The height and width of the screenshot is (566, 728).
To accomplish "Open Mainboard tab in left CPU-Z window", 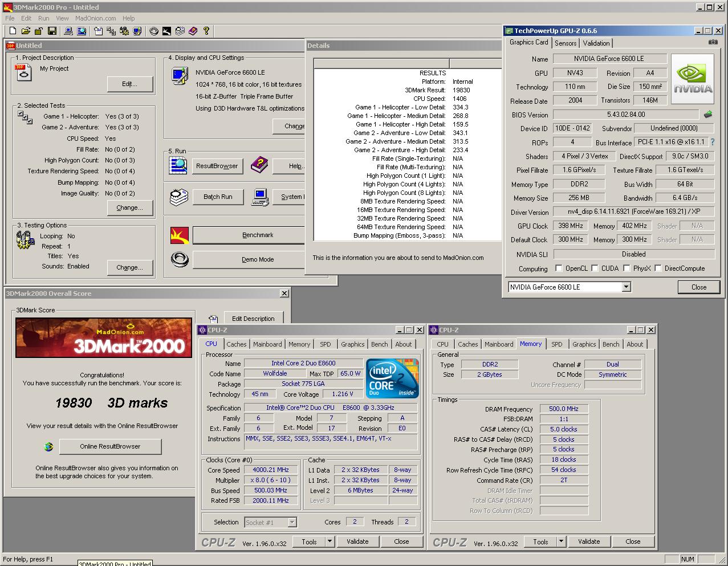I will pyautogui.click(x=267, y=344).
